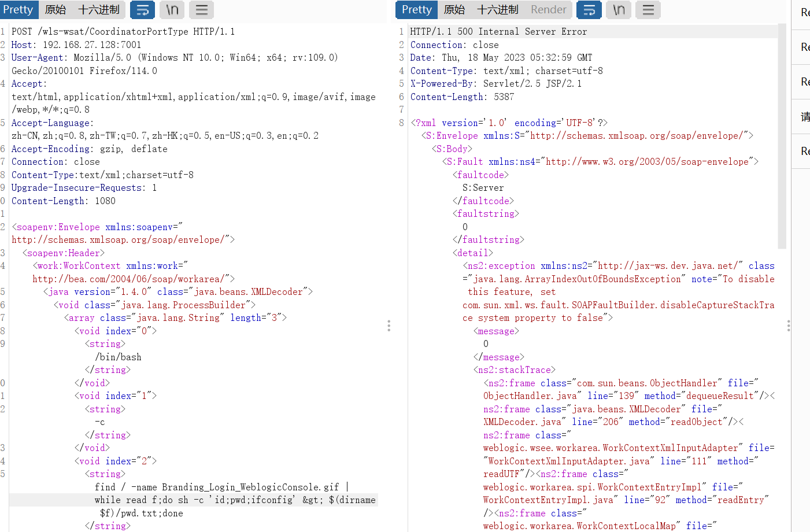Image resolution: width=810 pixels, height=532 pixels.
Task: Click the S:Fault opening tag
Action: click(600, 162)
